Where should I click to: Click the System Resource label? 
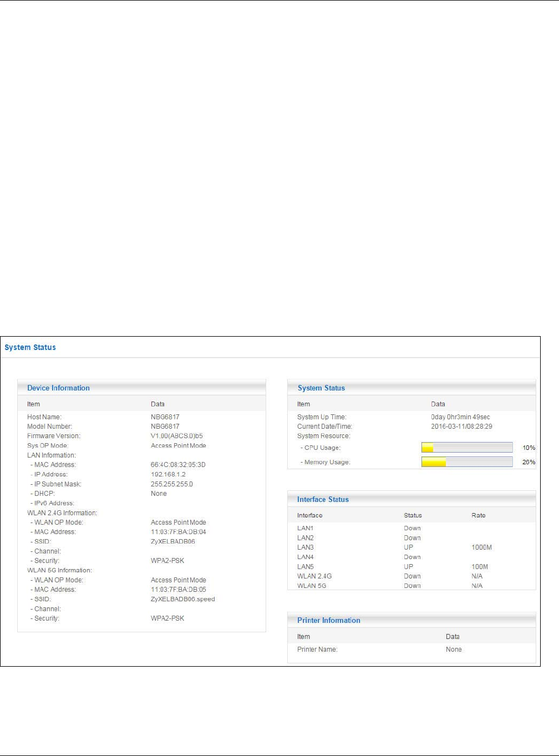click(x=324, y=436)
